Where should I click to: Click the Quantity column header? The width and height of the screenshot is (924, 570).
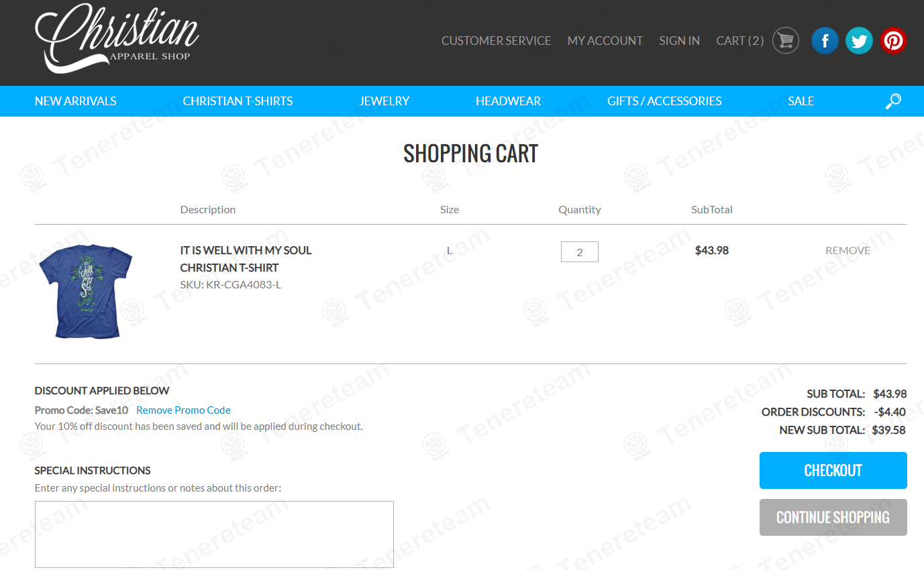580,210
